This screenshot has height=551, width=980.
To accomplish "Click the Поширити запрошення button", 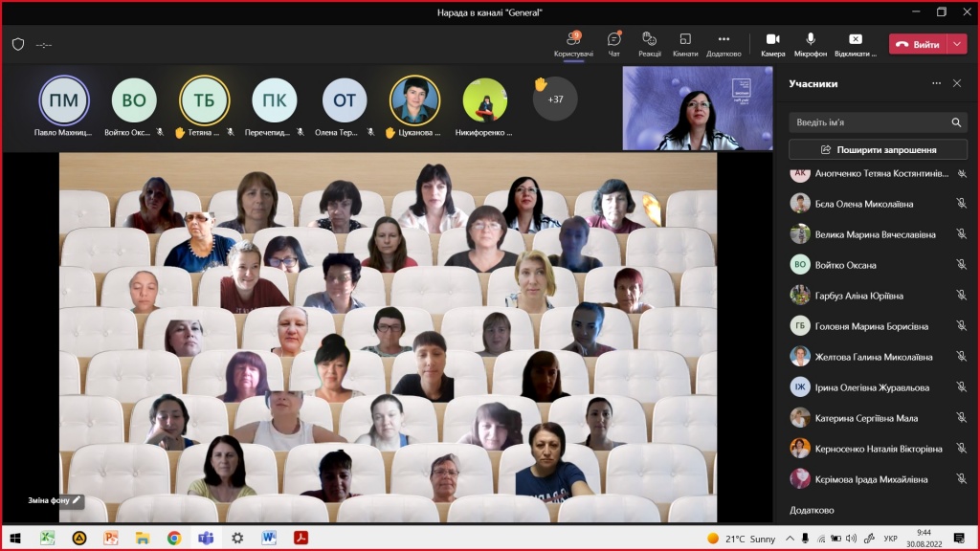I will (x=877, y=149).
